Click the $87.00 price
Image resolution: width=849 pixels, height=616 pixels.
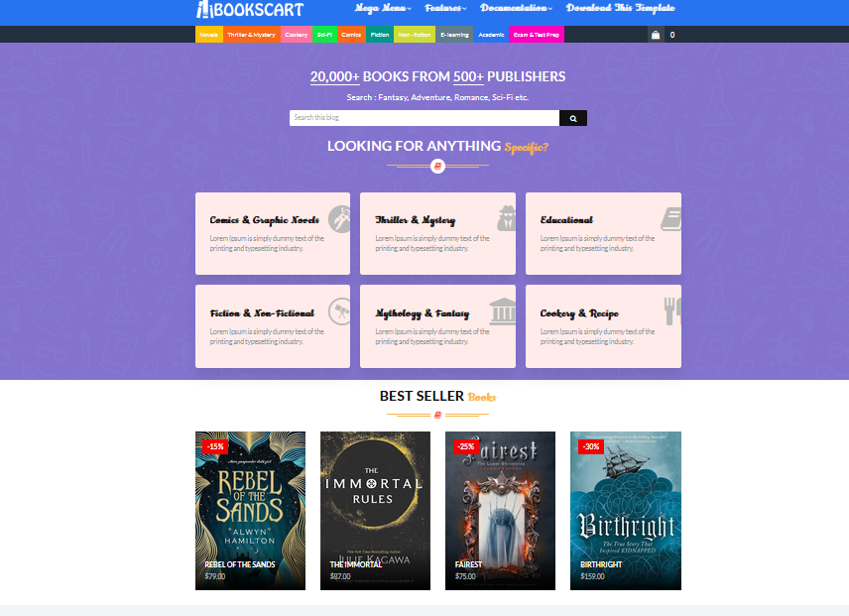340,576
